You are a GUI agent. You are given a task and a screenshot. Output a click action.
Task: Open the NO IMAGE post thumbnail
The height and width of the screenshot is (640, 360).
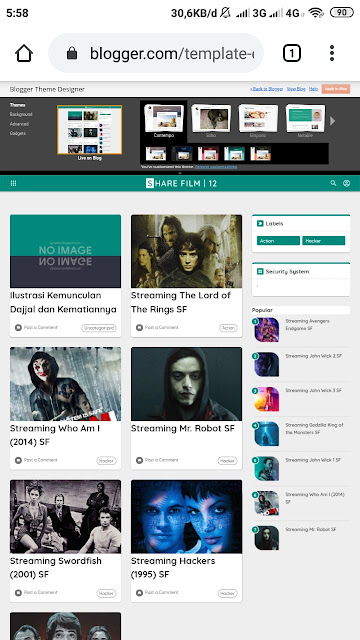(x=65, y=251)
